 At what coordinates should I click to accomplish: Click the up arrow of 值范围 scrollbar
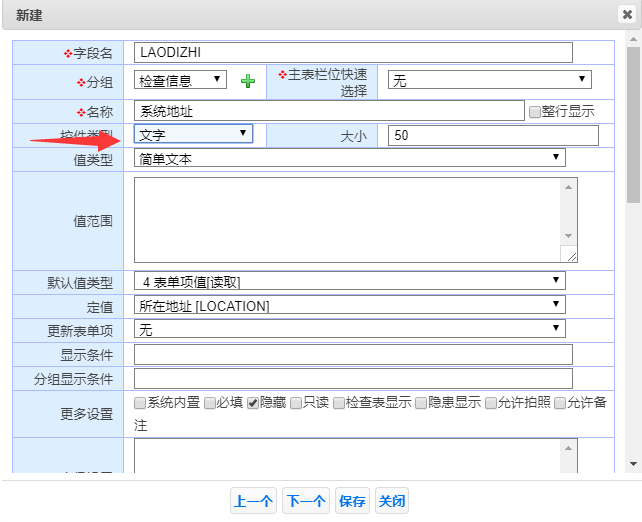point(569,186)
